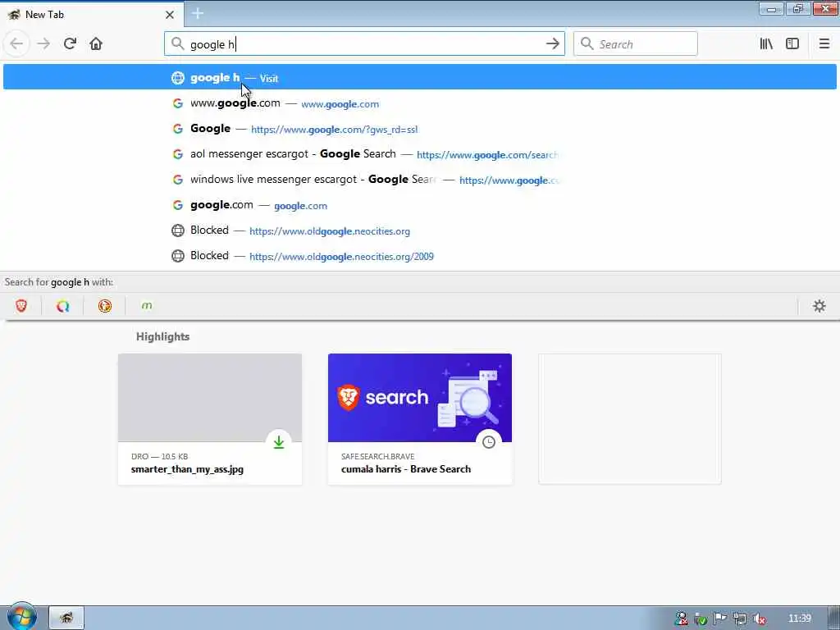This screenshot has width=840, height=630.
Task: Click the muted volume tray icon
Action: (x=759, y=619)
